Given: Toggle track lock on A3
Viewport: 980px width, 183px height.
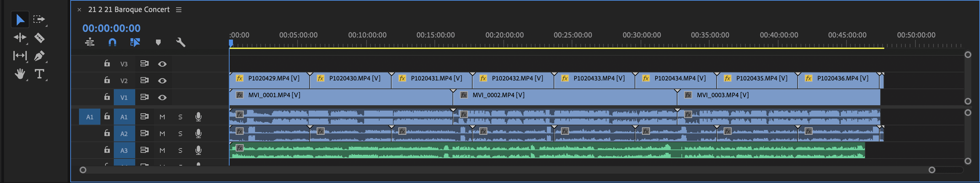Looking at the screenshot, I should [107, 150].
